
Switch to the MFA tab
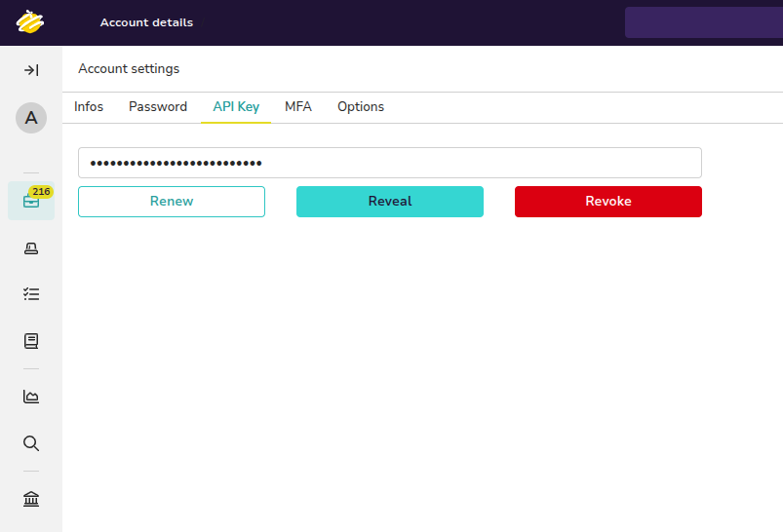[298, 107]
